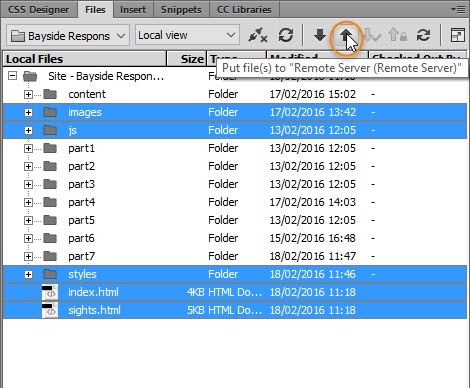Select the index.html file name
Image resolution: width=470 pixels, height=388 pixels.
click(x=93, y=292)
